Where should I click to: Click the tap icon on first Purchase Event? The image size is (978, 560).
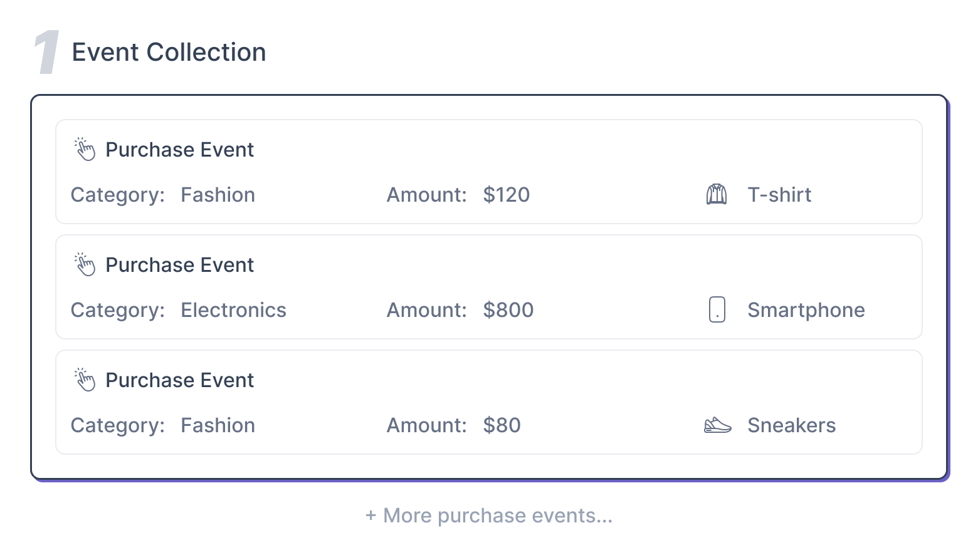click(x=85, y=149)
